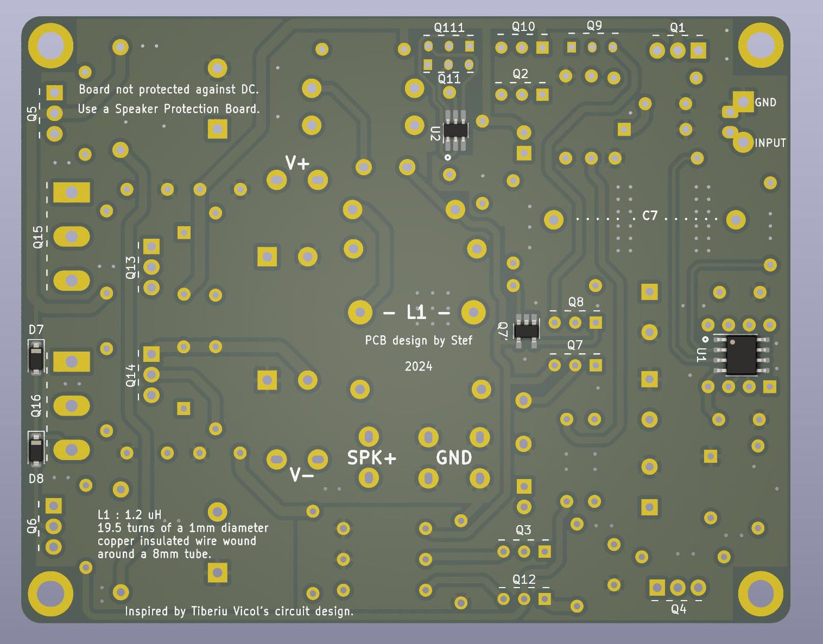The height and width of the screenshot is (644, 823).
Task: Click the Q10 transistor label
Action: tap(523, 27)
